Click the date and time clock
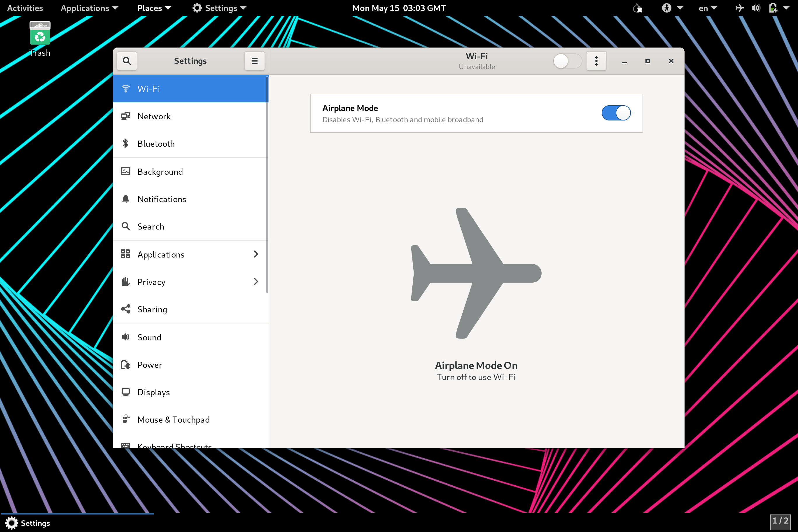The image size is (798, 532). [399, 8]
